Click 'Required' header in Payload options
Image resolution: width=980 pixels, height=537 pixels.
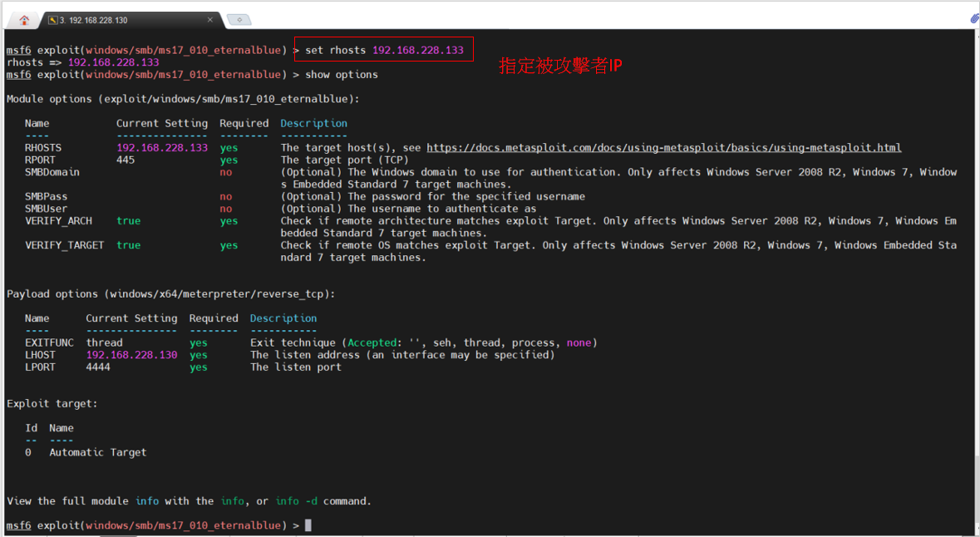tap(214, 318)
